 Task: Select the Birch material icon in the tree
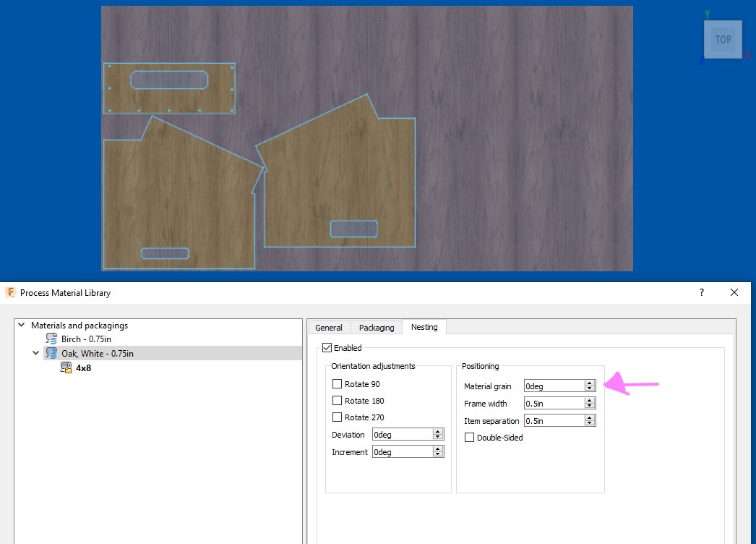tap(51, 339)
